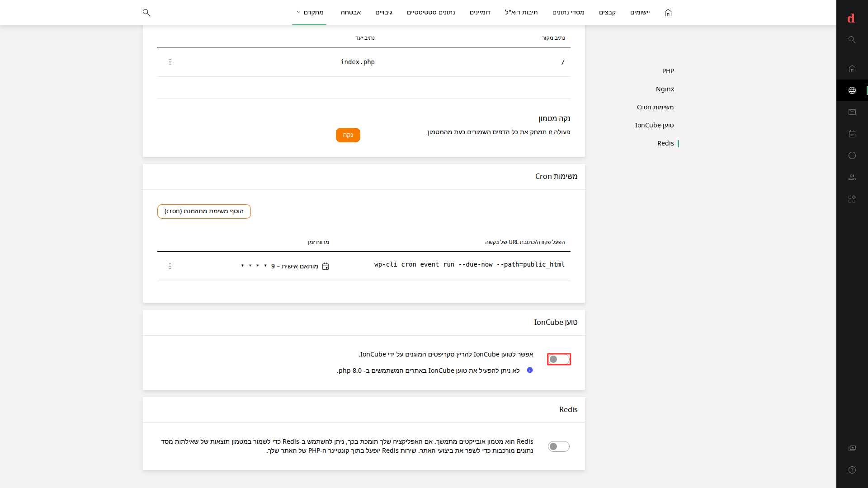Image resolution: width=868 pixels, height=488 pixels.
Task: Click the נתיב יעד column header
Action: click(365, 38)
